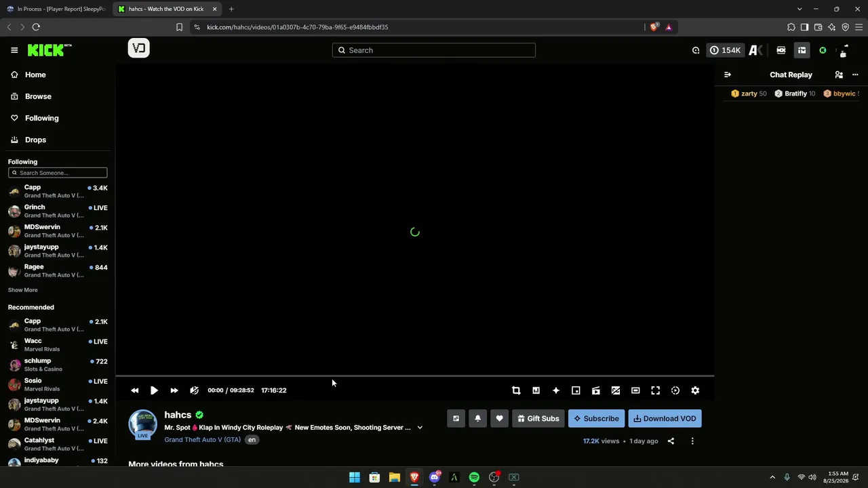Open the browser extensions puzzle icon
This screenshot has height=488, width=868.
coord(791,27)
